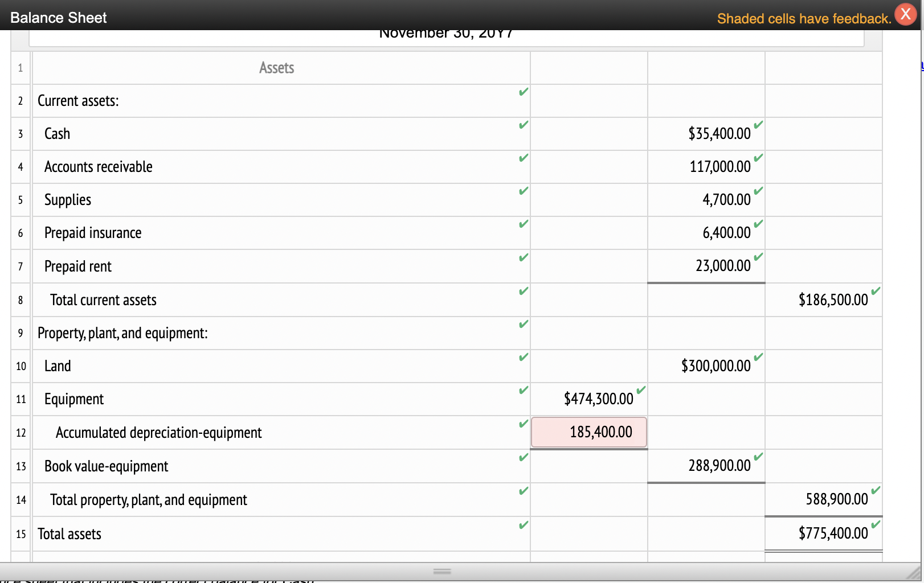This screenshot has height=583, width=924.
Task: Click the checkmark beside the Total assets label
Action: pos(524,525)
